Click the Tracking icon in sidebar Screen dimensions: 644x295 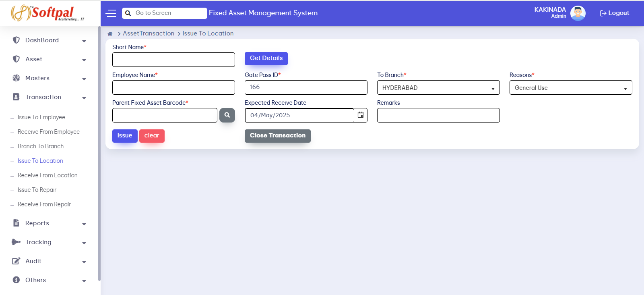[x=16, y=242]
